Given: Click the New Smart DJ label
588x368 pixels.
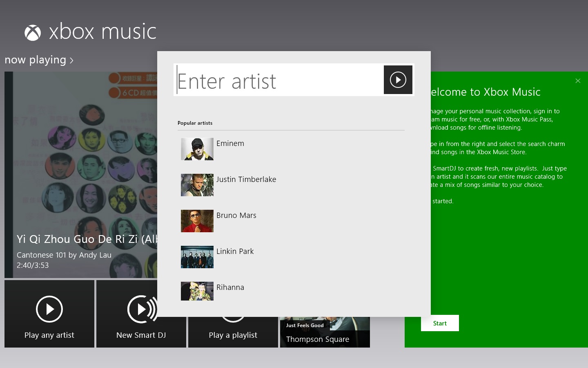Looking at the screenshot, I should (x=141, y=335).
